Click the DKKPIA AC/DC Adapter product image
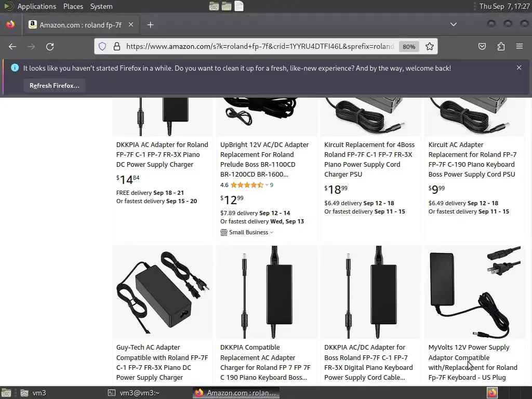 (x=371, y=292)
